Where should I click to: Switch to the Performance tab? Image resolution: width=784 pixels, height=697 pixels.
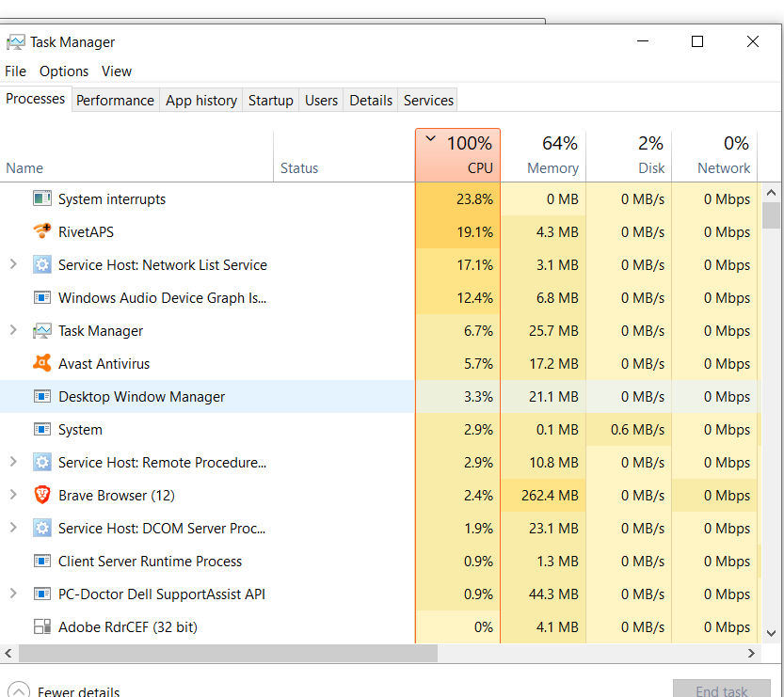click(115, 100)
